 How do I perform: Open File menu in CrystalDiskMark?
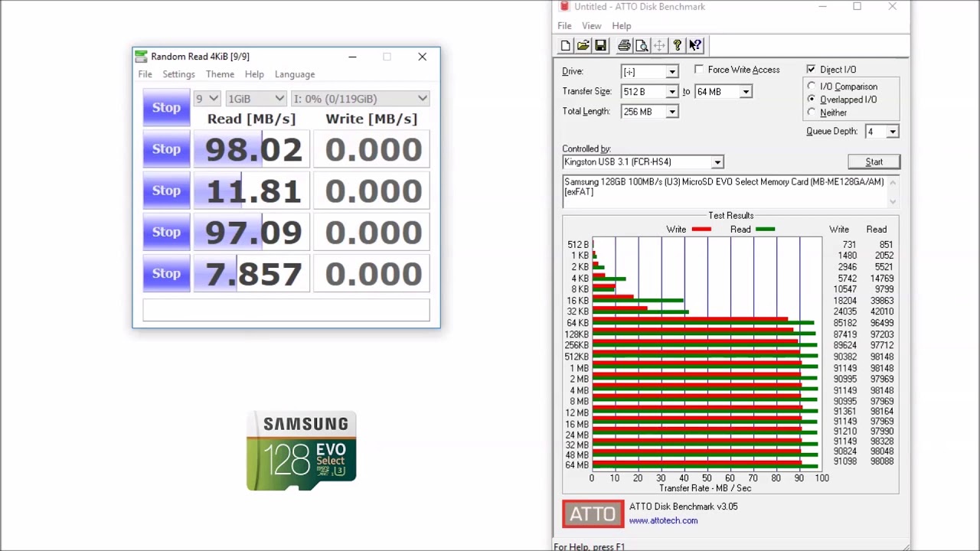(x=145, y=74)
